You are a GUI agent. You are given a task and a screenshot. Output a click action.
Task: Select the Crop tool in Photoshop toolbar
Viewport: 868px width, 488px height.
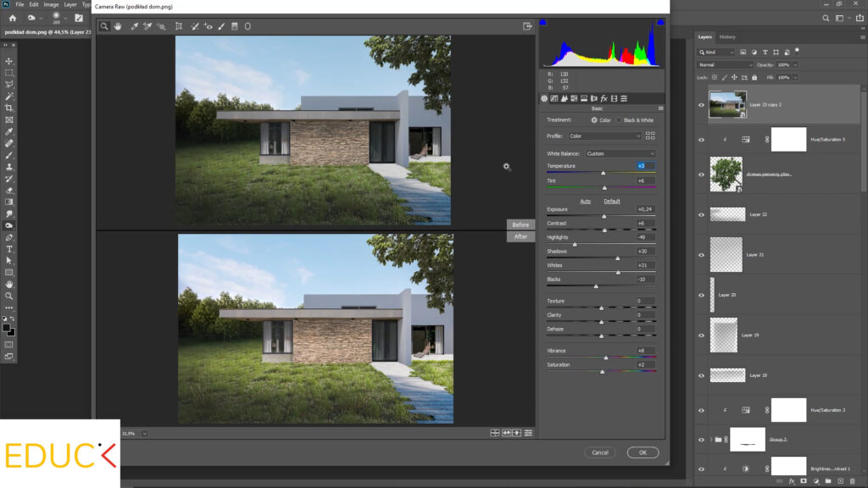coord(8,108)
